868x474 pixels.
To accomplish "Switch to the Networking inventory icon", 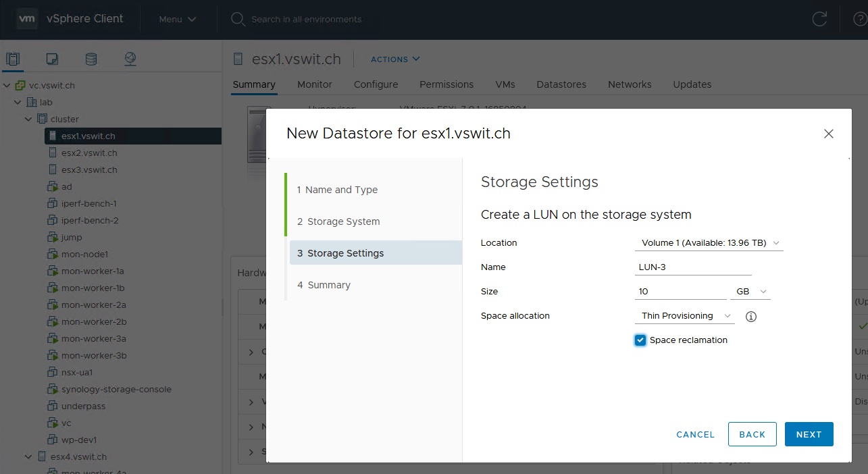I will (130, 59).
